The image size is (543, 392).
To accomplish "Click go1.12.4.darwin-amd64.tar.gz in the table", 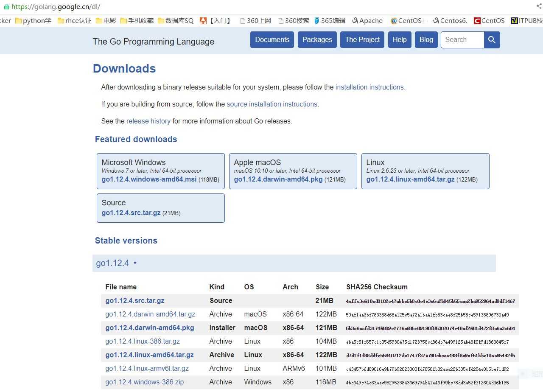I will (150, 314).
